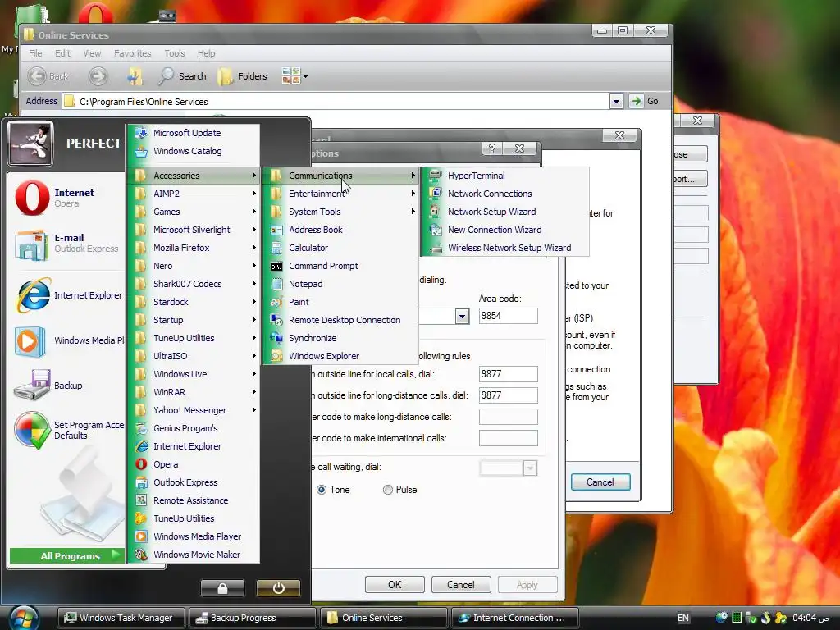Click Cancel in the connection wizard
This screenshot has height=630, width=840.
[600, 482]
